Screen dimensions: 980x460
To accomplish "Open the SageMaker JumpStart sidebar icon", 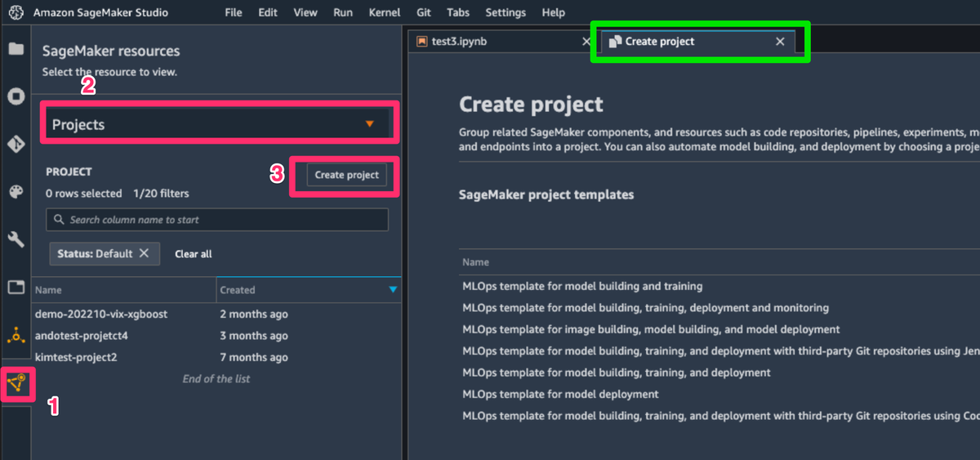I will 16,335.
